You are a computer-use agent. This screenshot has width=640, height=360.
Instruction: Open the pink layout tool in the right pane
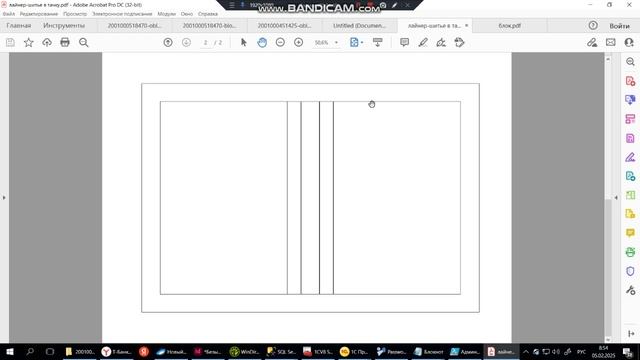[630, 119]
